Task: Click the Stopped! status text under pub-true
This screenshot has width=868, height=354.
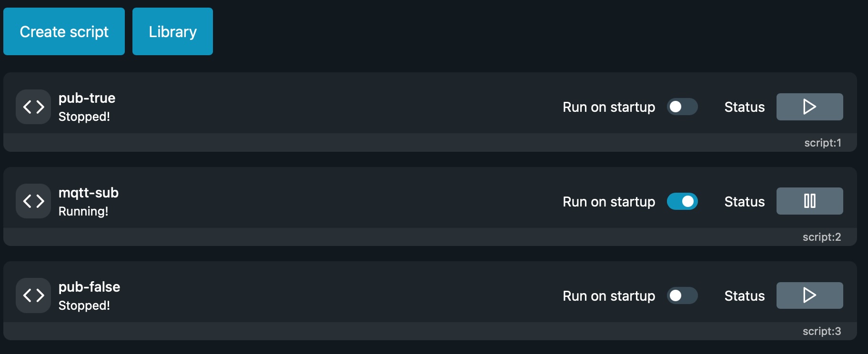Action: [x=84, y=117]
